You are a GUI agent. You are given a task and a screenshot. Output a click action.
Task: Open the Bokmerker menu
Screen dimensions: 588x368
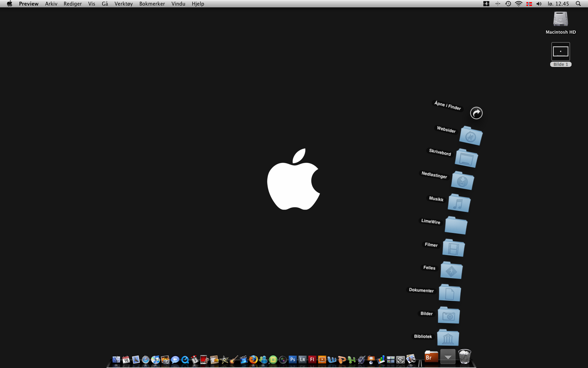click(152, 4)
